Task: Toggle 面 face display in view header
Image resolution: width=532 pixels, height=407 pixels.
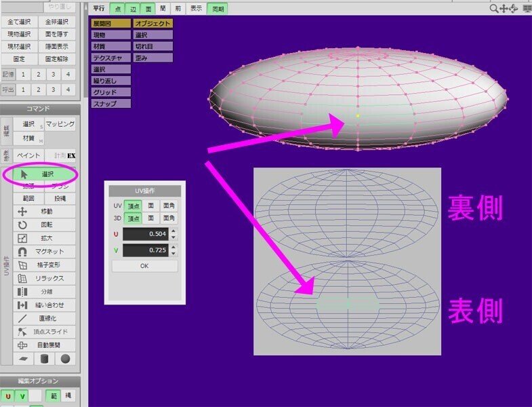Action: pos(148,9)
